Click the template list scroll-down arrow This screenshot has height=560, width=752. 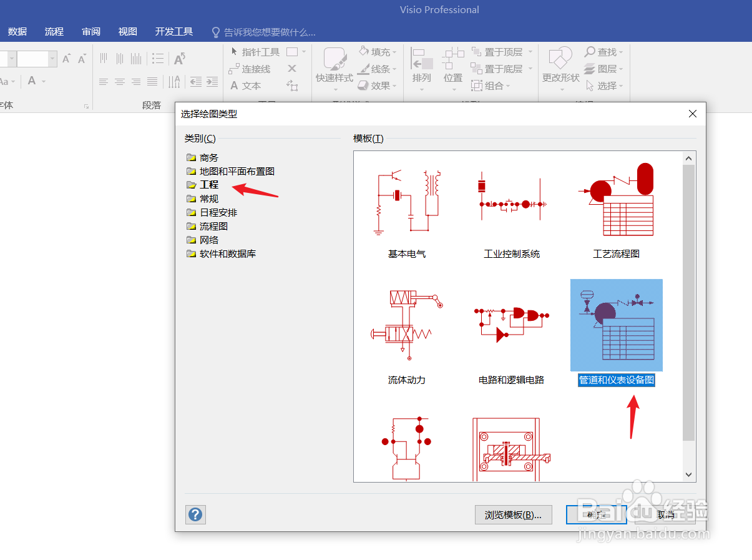(x=689, y=475)
